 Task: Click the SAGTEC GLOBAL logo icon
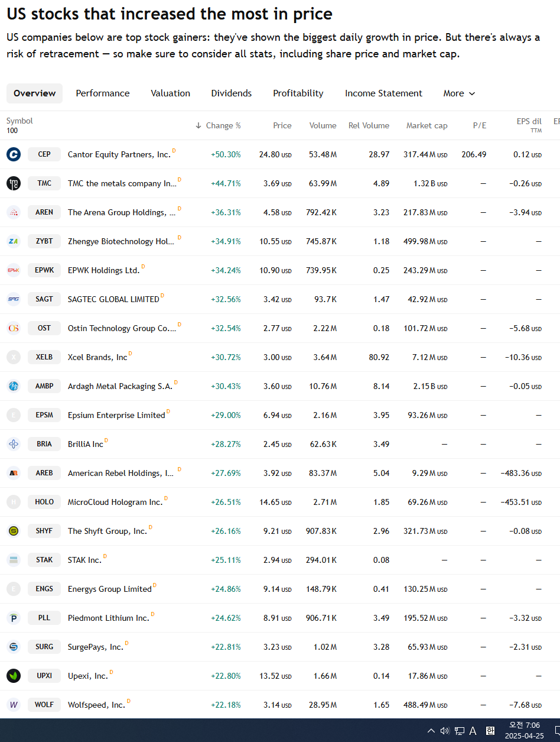tap(14, 299)
